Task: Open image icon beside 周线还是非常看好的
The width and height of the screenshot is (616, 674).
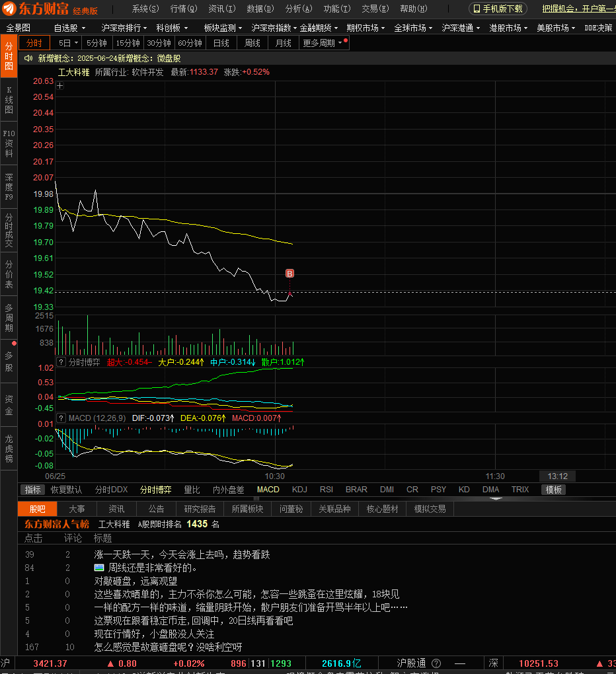Action: click(99, 568)
